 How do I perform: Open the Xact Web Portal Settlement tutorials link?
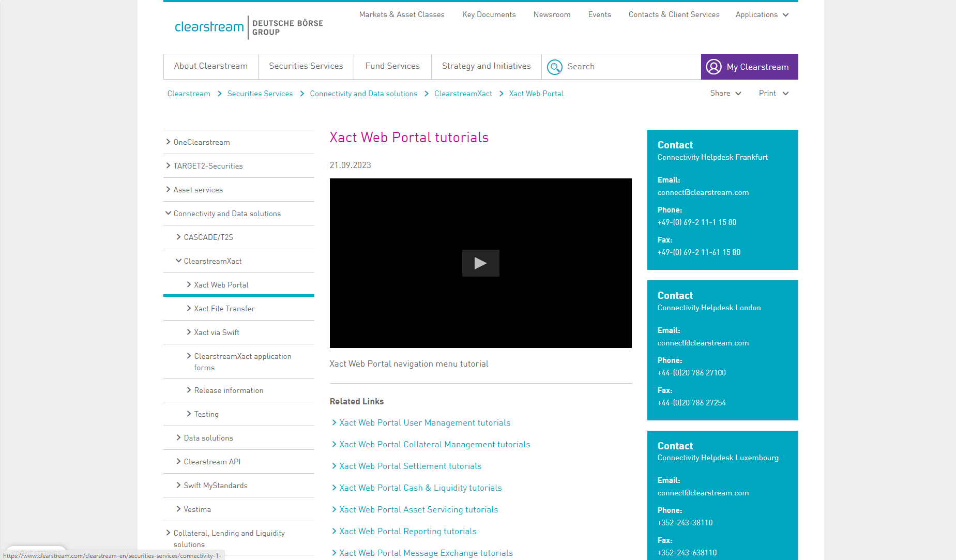[x=410, y=466]
